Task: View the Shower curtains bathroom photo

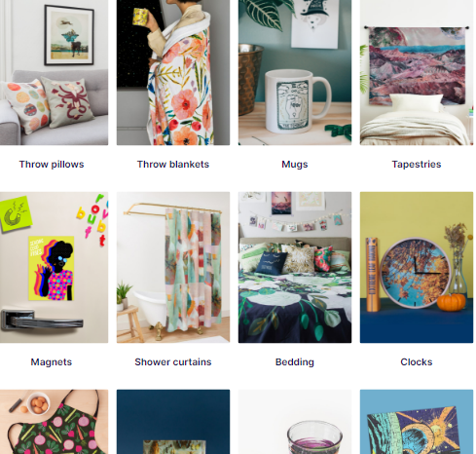Action: (173, 267)
